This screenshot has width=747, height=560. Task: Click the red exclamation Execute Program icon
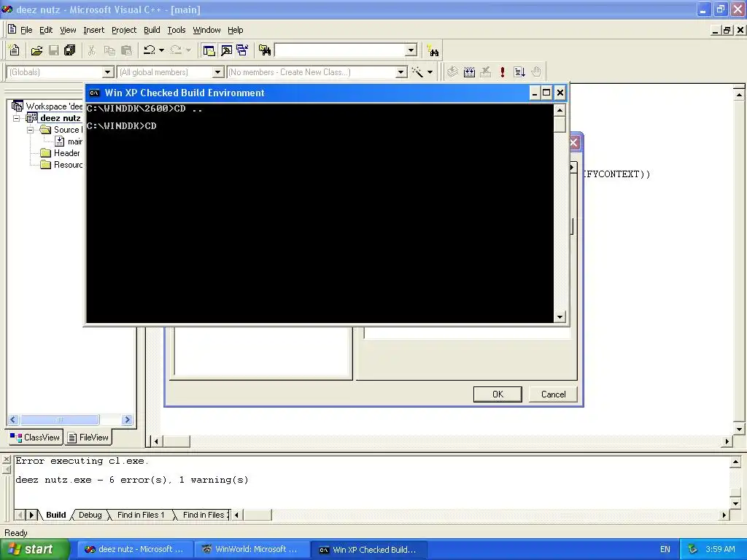502,72
